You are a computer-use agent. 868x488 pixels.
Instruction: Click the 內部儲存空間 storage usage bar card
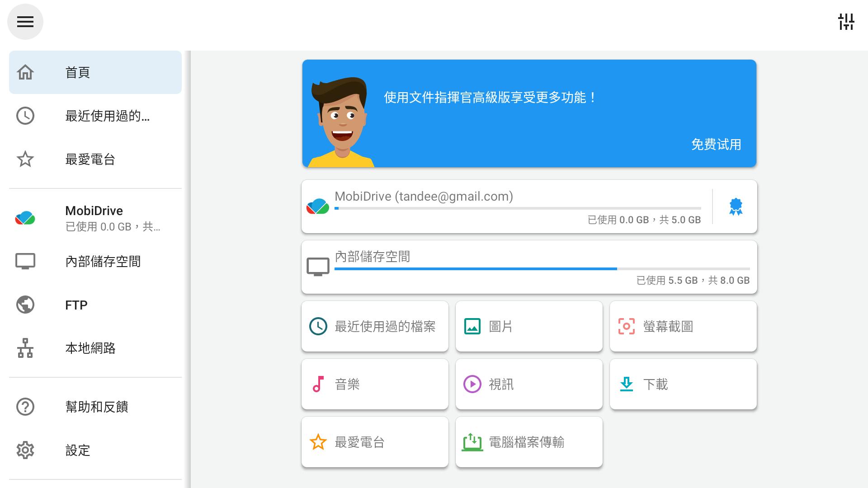coord(529,267)
